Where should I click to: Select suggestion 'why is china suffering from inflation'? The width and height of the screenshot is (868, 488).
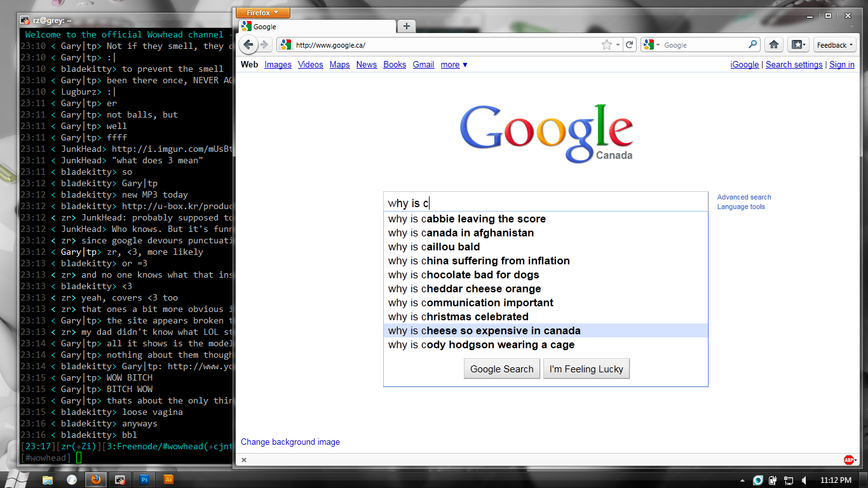[x=545, y=261]
